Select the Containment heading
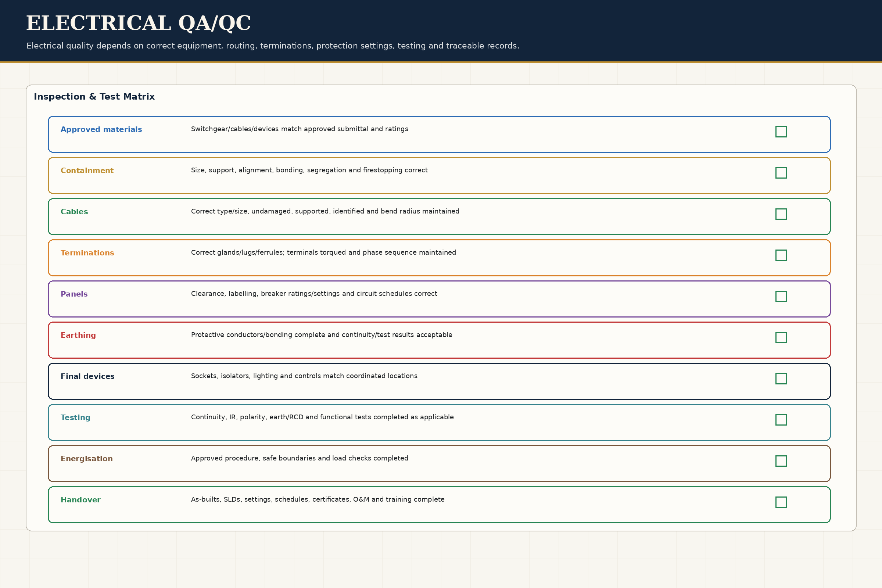The width and height of the screenshot is (882, 588). tap(87, 171)
